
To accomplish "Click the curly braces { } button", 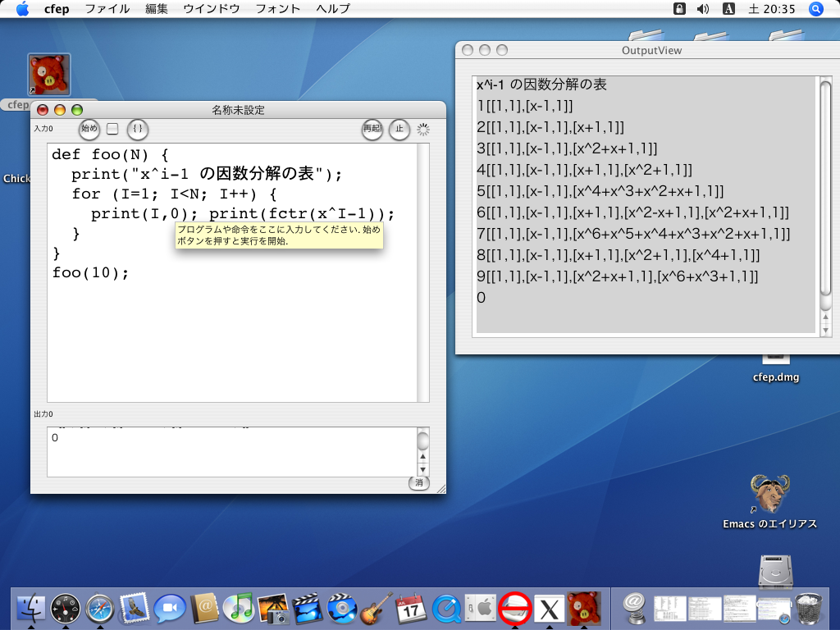I will point(138,129).
